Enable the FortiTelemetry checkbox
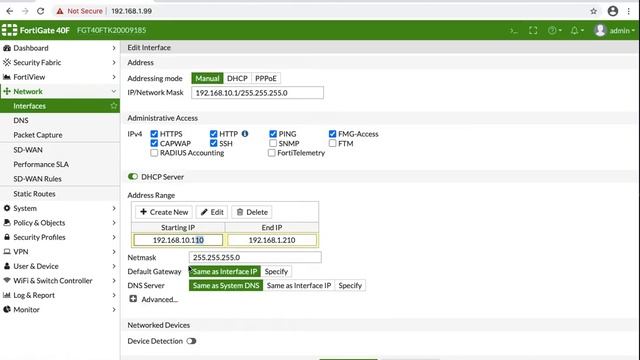The width and height of the screenshot is (640, 360). (271, 153)
